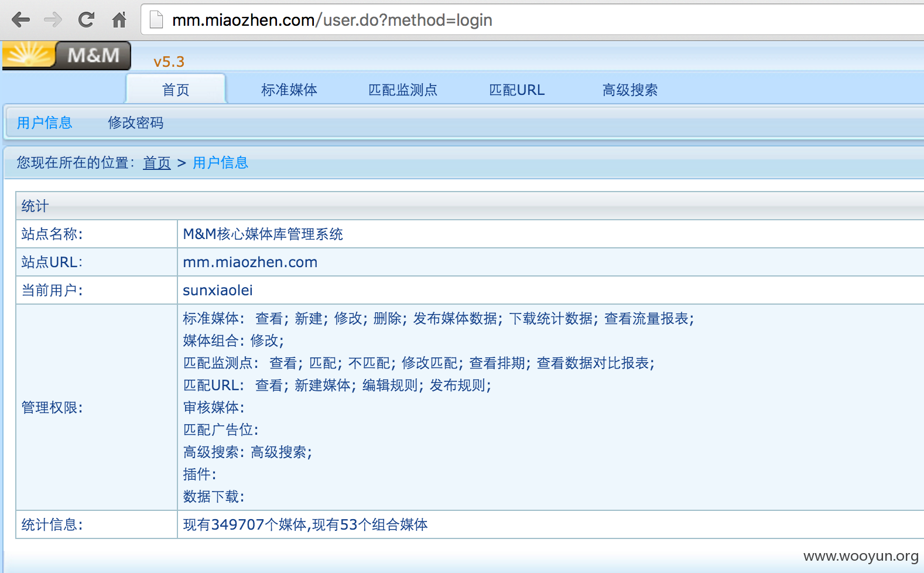The image size is (924, 573).
Task: Click the page document icon in address bar
Action: tap(156, 20)
